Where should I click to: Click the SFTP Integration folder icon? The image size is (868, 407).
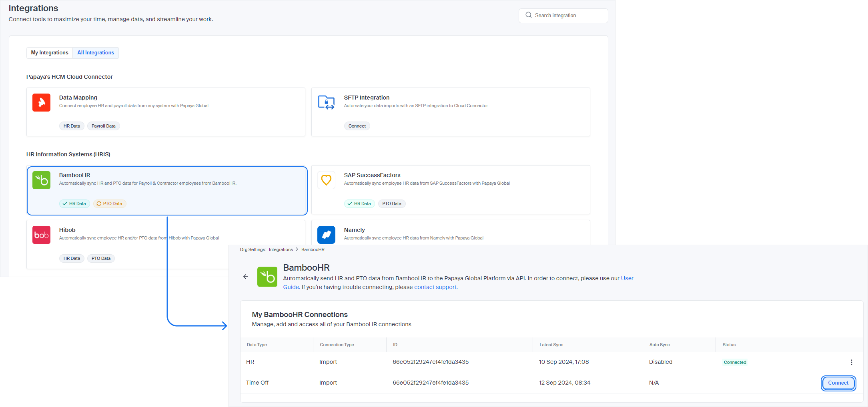click(326, 103)
